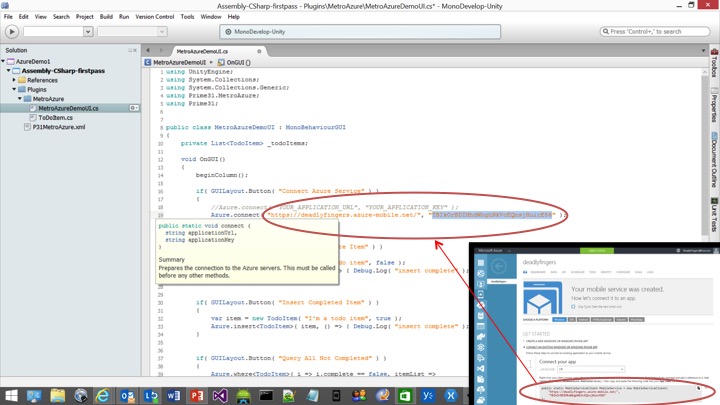Click the MonoDevelop app icon in title bar
720x405 pixels.
click(x=5, y=6)
